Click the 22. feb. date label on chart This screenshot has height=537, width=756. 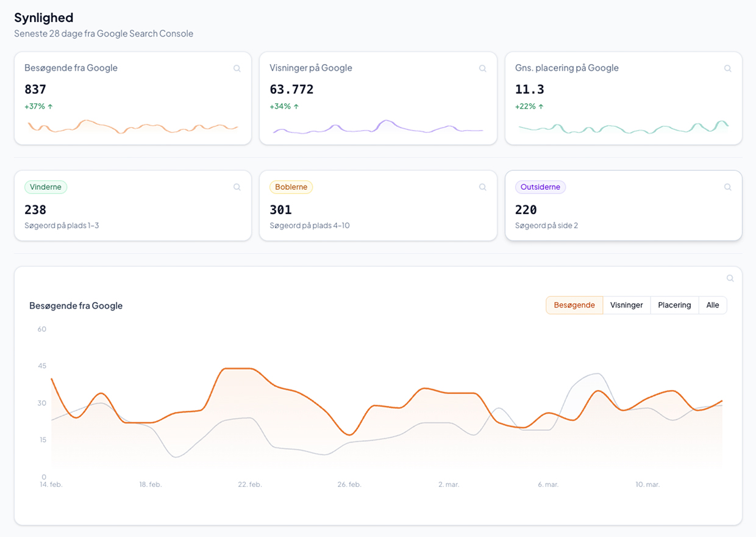[x=250, y=485]
